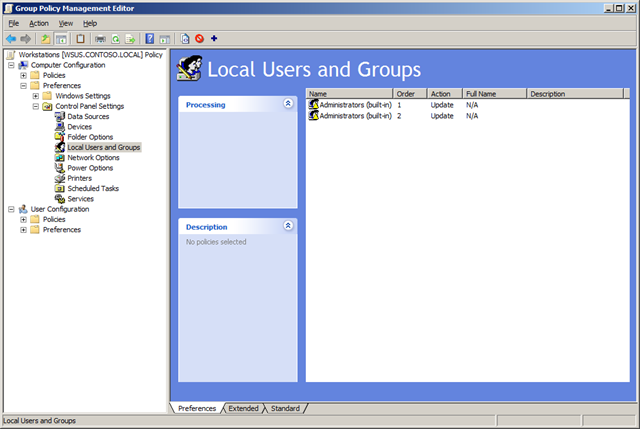Click the Up one level toolbar icon
Viewport: 640px width, 429px height.
coord(47,38)
